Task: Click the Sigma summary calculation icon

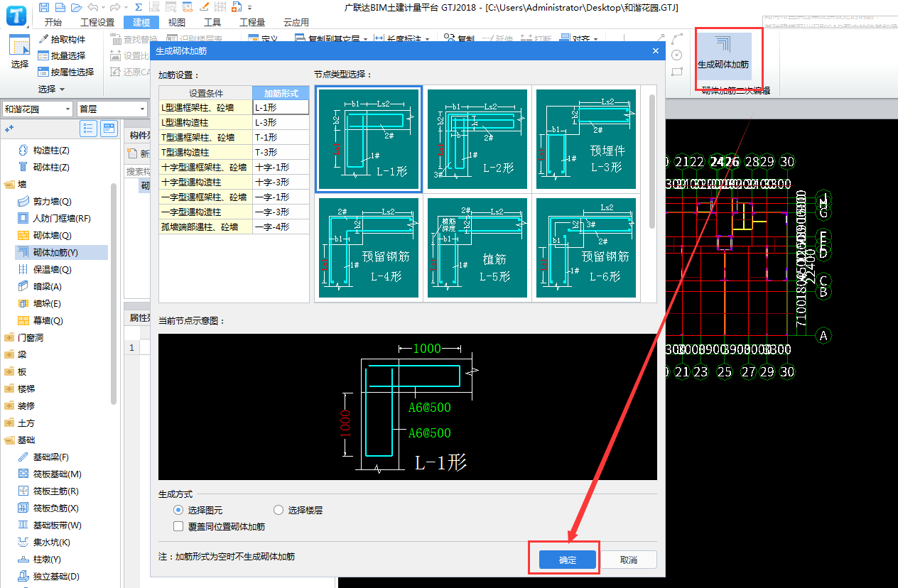Action: (x=138, y=7)
